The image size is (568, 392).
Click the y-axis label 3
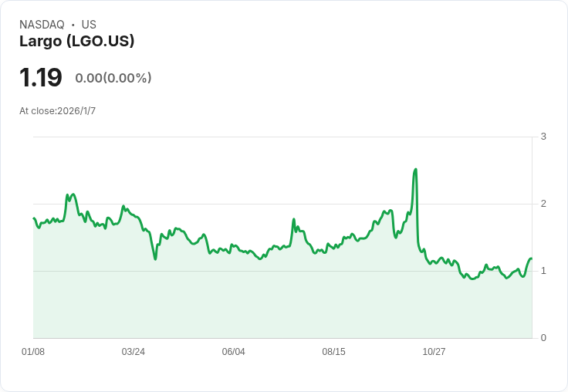coord(543,137)
